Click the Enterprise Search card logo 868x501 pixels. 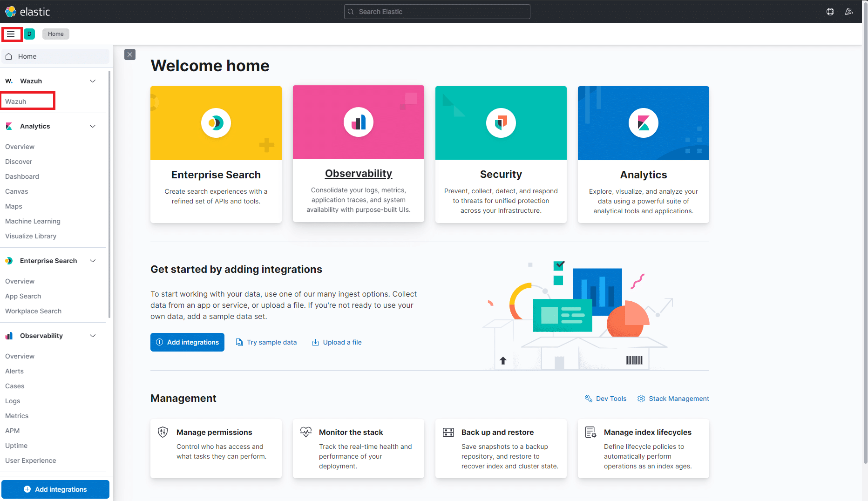216,123
